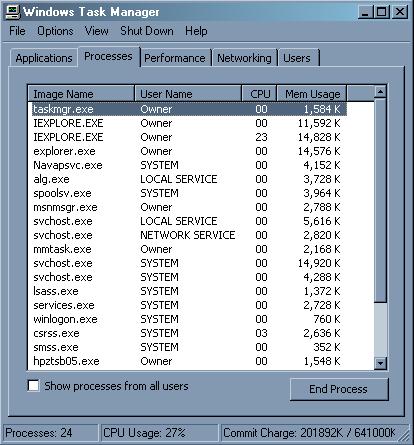Viewport: 414px width, 445px height.
Task: Open the Shut Down menu
Action: 147,31
